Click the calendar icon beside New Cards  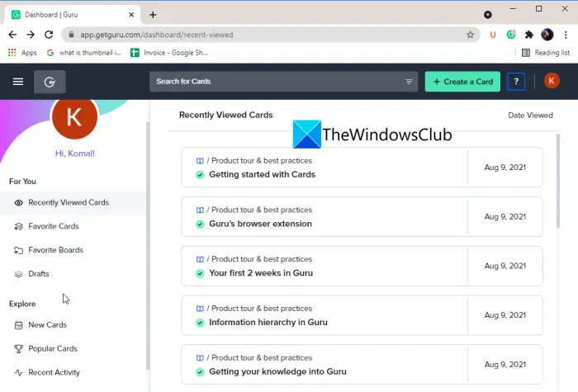18,325
